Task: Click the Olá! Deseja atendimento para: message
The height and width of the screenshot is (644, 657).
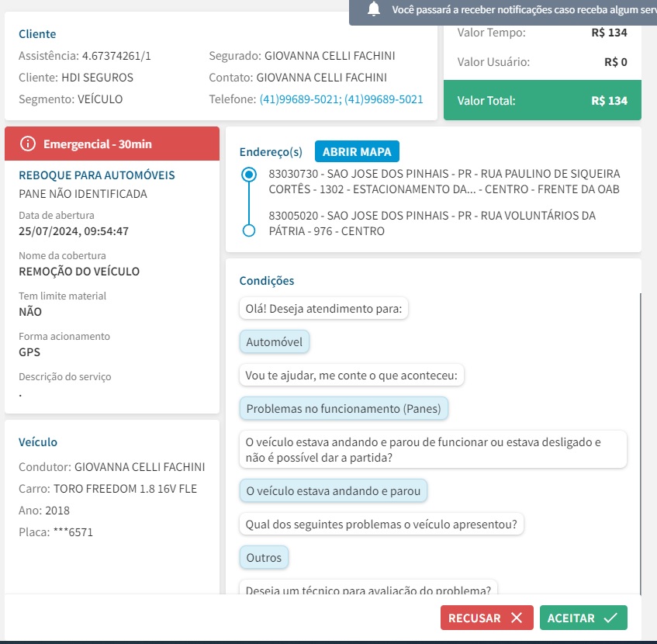Action: pyautogui.click(x=323, y=308)
